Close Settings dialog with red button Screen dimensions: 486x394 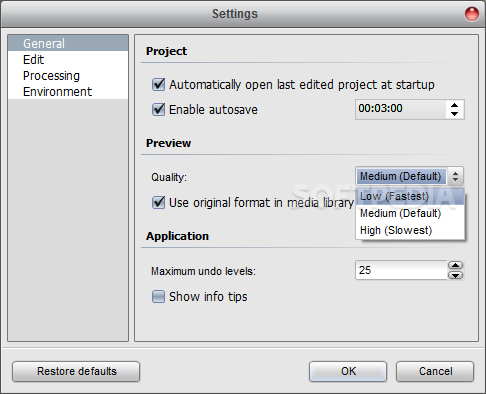[x=472, y=14]
